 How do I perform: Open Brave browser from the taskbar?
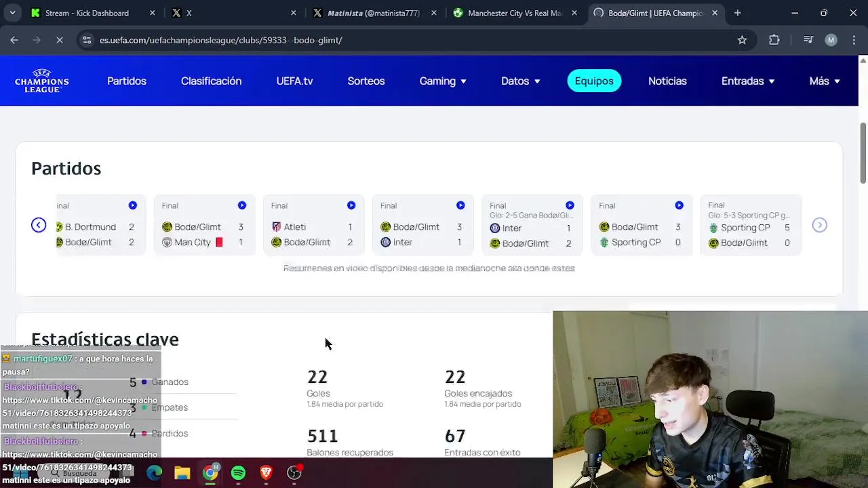point(266,472)
